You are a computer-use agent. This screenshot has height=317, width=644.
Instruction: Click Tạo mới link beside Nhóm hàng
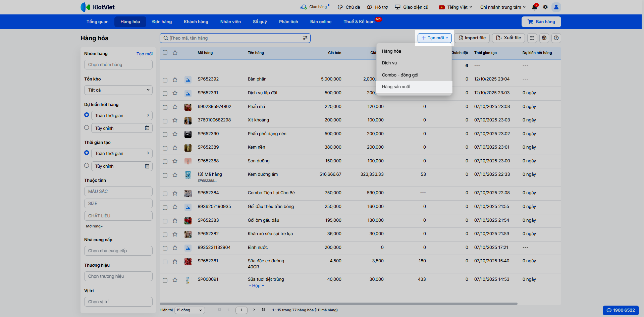[145, 54]
